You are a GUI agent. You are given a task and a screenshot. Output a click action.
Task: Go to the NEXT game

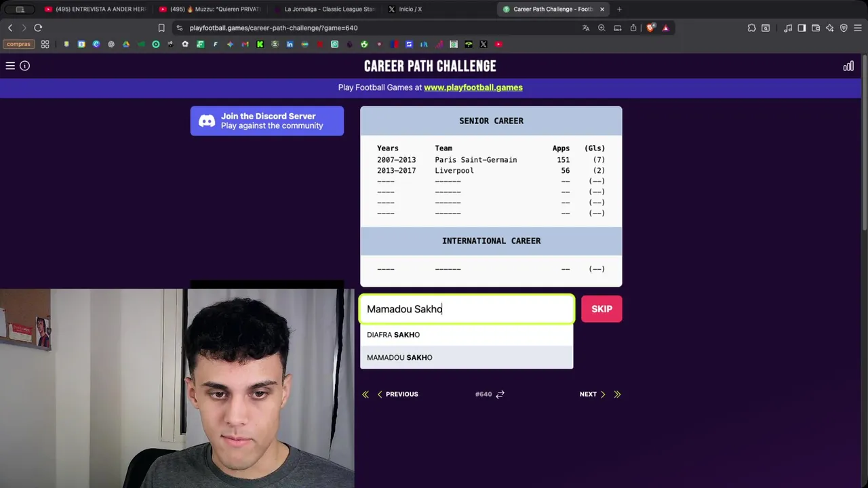(x=593, y=394)
